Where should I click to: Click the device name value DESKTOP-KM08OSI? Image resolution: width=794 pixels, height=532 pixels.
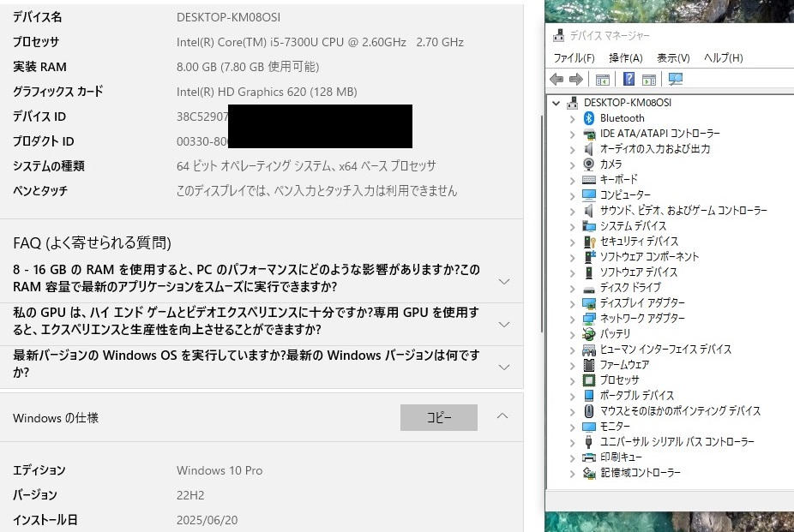(228, 17)
